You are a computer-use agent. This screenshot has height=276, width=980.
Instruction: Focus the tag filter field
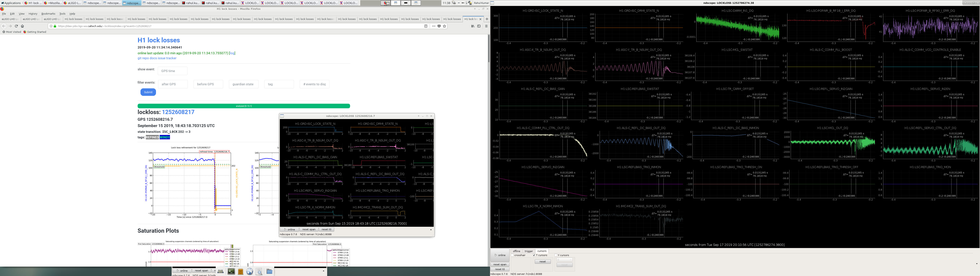pyautogui.click(x=279, y=84)
